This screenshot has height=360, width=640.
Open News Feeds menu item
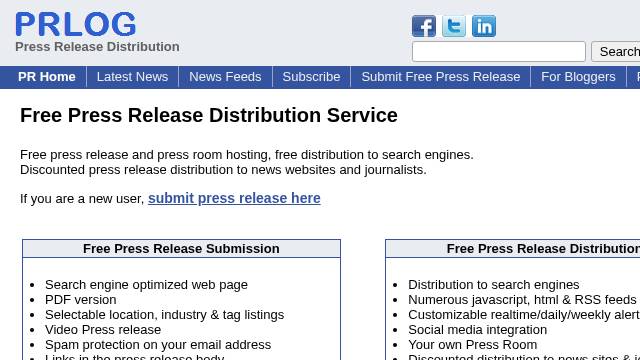pyautogui.click(x=225, y=77)
